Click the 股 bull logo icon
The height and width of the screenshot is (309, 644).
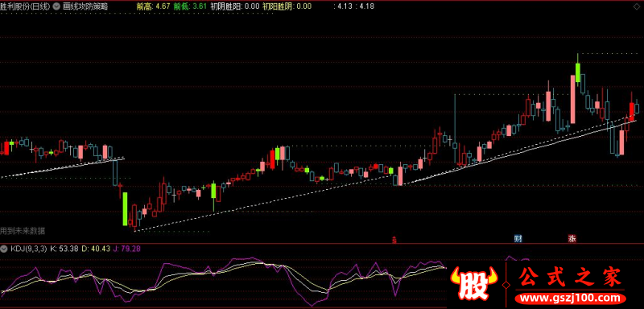point(474,284)
